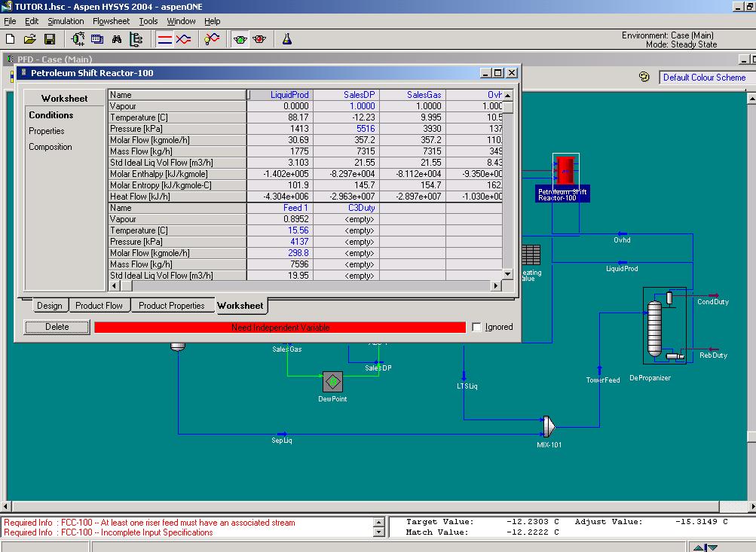Select the C3Duty stream name cell
Image resolution: width=756 pixels, height=552 pixels.
point(347,208)
